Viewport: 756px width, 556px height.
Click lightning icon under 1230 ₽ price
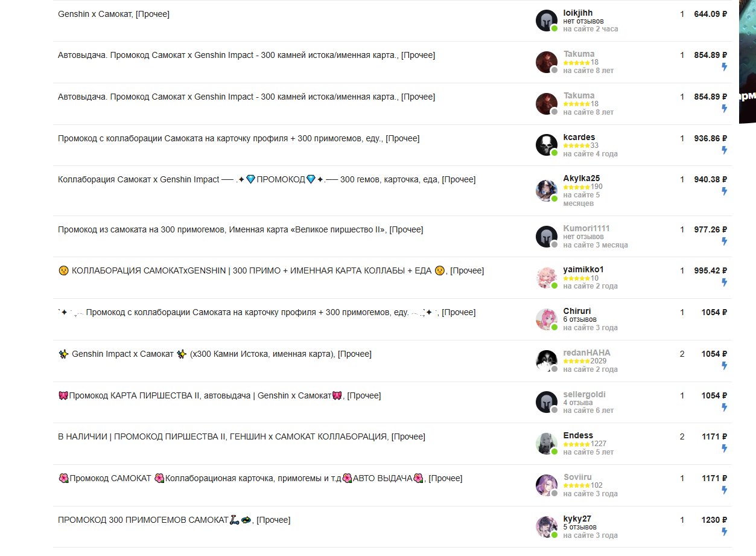[x=725, y=531]
